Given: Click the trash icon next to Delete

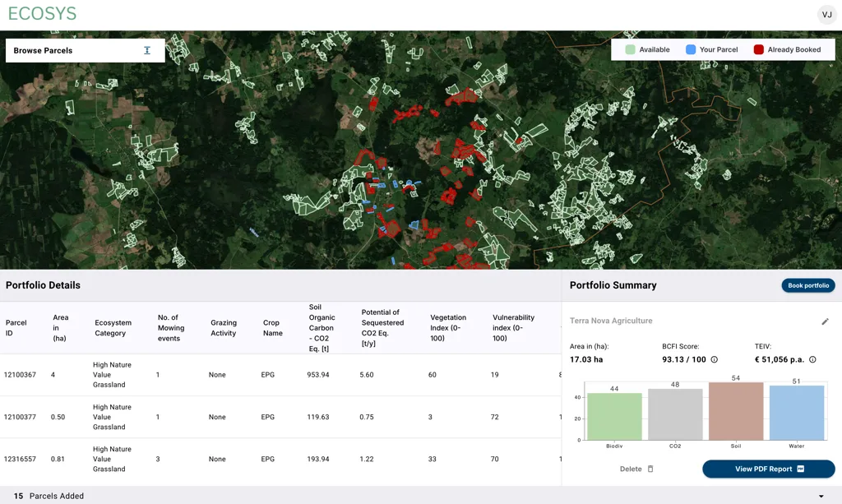Looking at the screenshot, I should (x=650, y=469).
